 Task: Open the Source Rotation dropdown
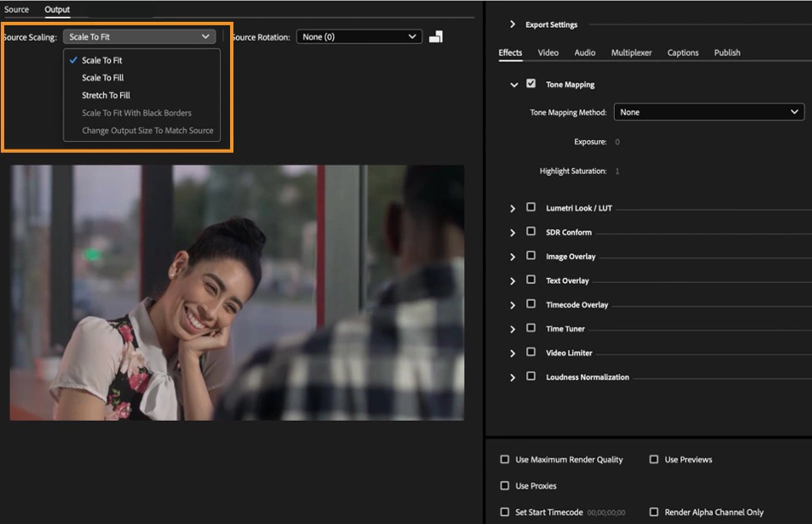[x=359, y=36]
